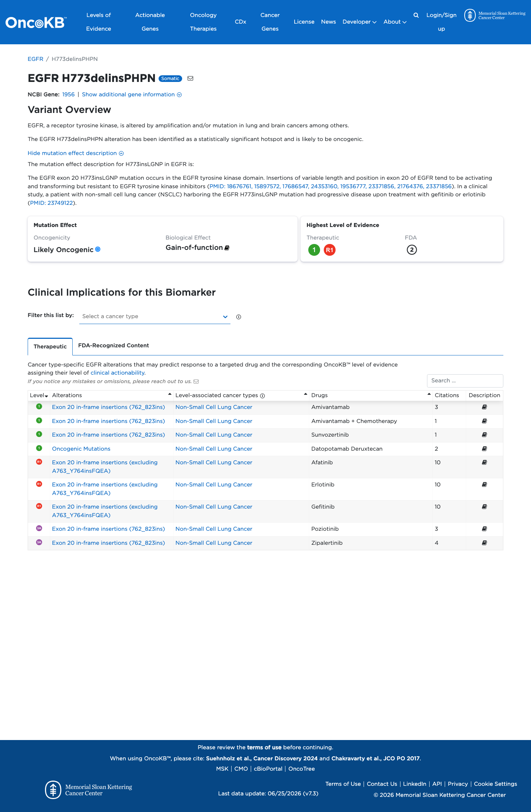Open PMID 18676761 citation link
The width and height of the screenshot is (531, 812).
click(x=230, y=186)
